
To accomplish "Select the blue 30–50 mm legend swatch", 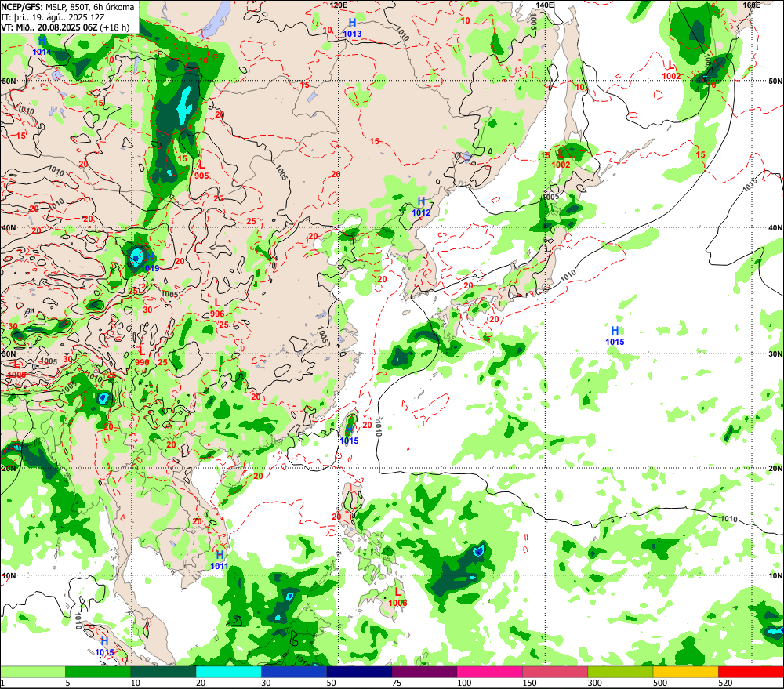I will pos(294,672).
